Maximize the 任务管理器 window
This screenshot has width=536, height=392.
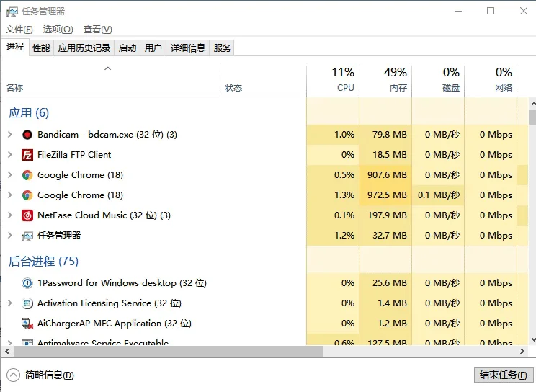click(x=491, y=12)
